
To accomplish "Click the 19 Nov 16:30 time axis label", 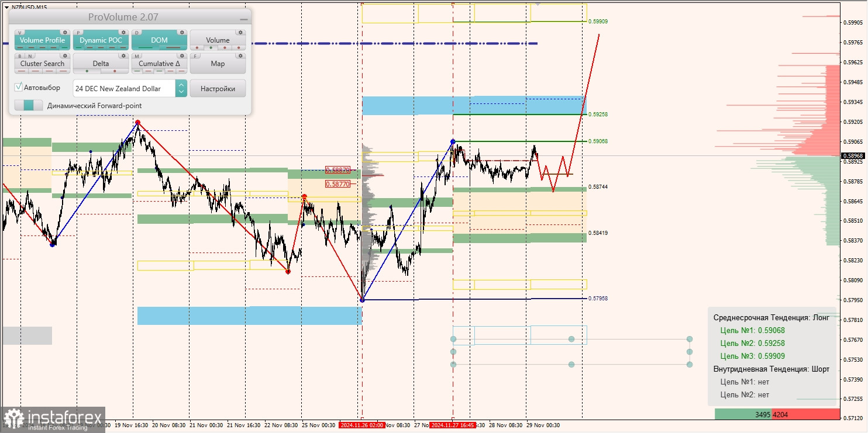I will [x=131, y=425].
